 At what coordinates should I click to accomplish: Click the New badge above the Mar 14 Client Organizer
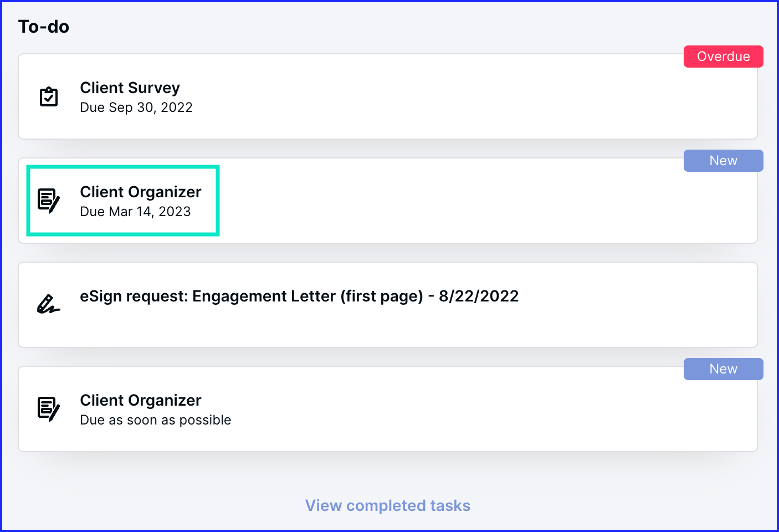coord(723,161)
